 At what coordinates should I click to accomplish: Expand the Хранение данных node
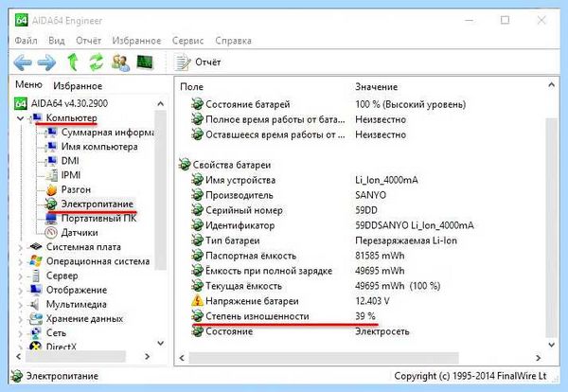pyautogui.click(x=20, y=319)
